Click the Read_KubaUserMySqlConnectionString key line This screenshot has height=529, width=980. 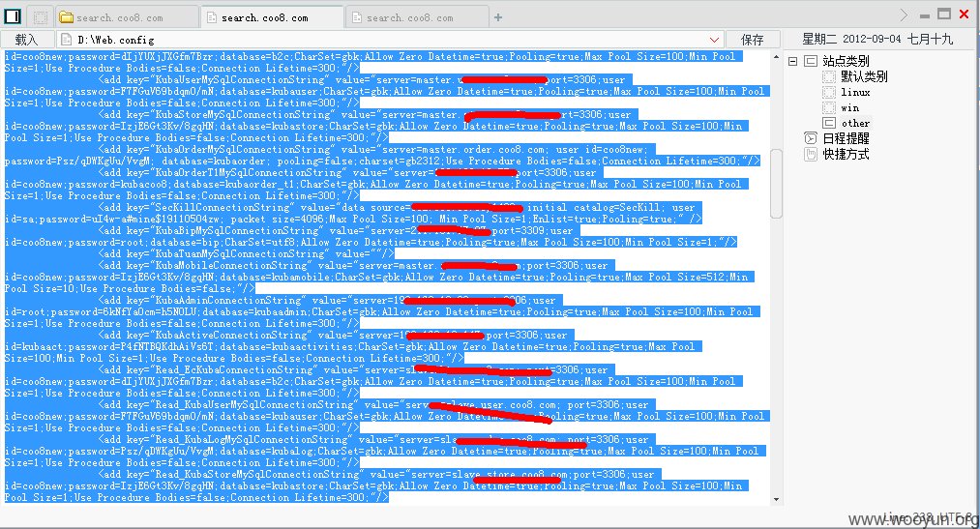tap(376, 404)
